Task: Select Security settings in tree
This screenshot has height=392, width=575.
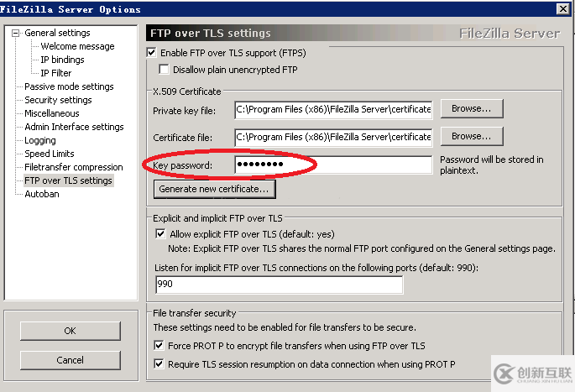Action: pos(58,100)
